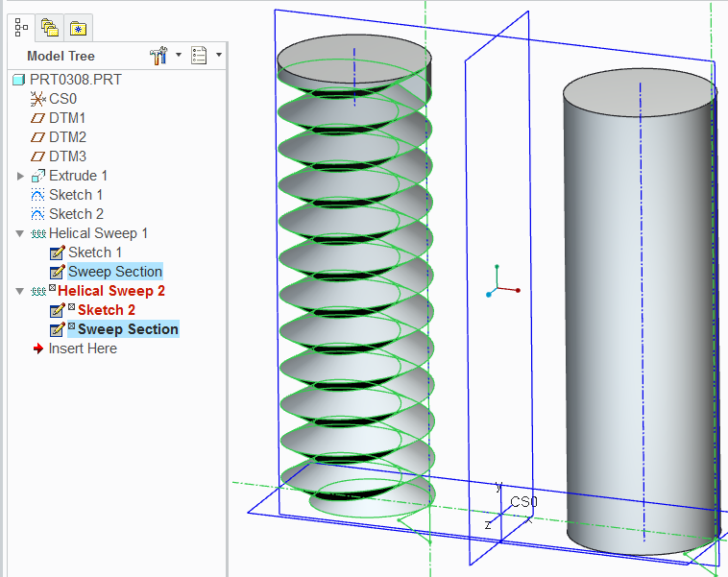
Task: Click the top-level Sketch 1 icon
Action: tap(38, 195)
